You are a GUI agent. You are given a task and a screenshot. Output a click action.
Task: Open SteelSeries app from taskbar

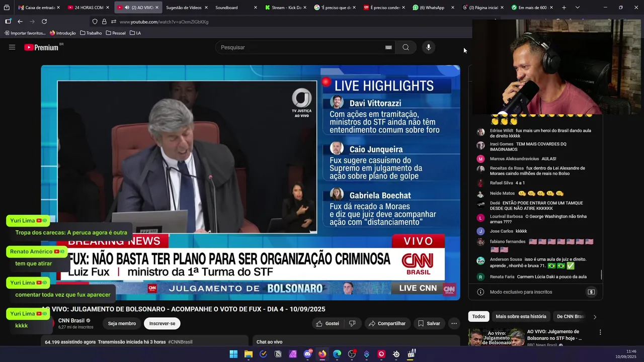396,354
